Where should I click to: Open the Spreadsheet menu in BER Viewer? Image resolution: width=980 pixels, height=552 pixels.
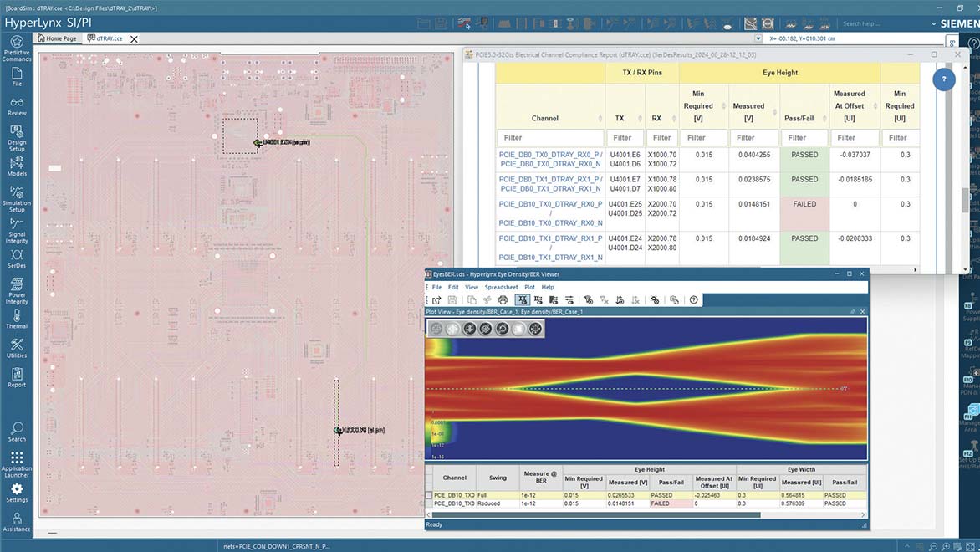coord(501,287)
